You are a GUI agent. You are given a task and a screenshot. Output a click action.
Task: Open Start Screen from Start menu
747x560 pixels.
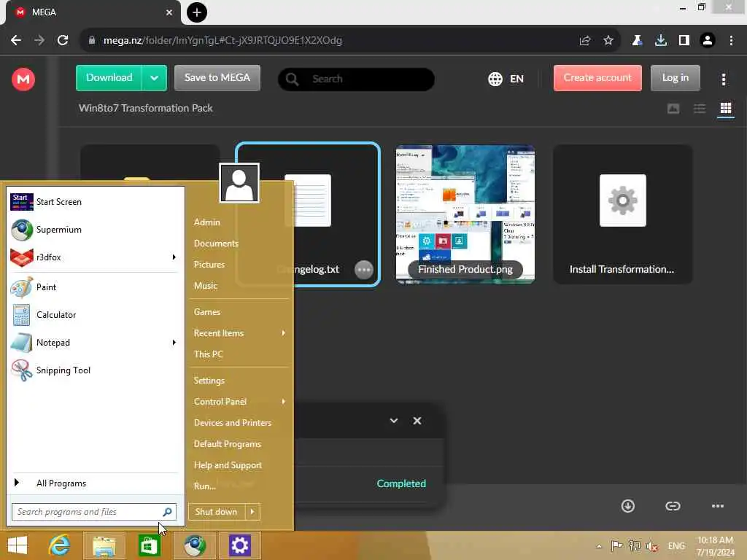click(x=96, y=202)
